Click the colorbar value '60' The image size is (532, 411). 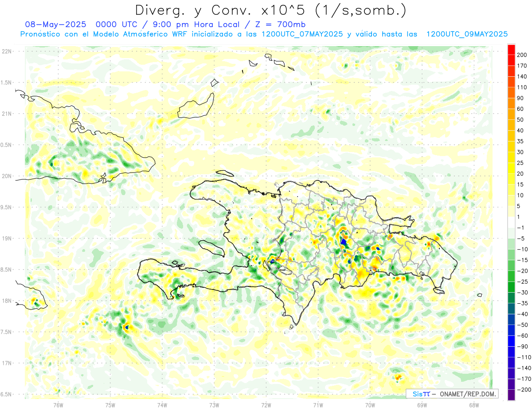520,109
